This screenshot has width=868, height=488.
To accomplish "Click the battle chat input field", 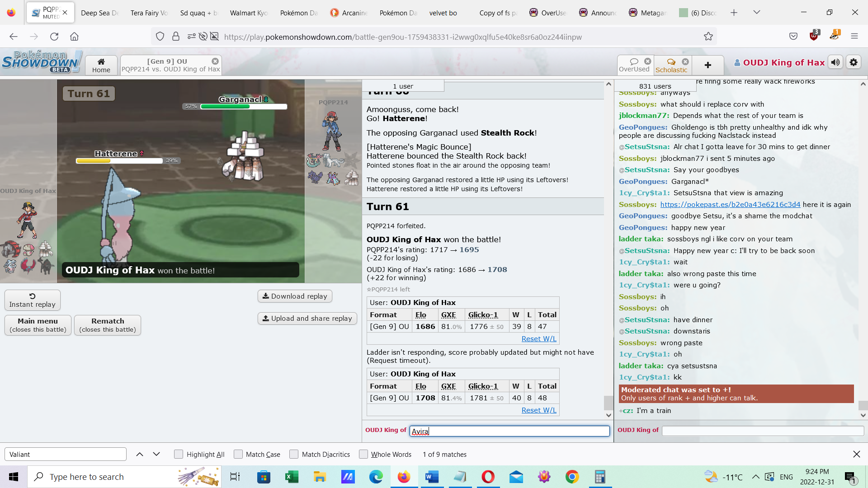I will pos(509,432).
